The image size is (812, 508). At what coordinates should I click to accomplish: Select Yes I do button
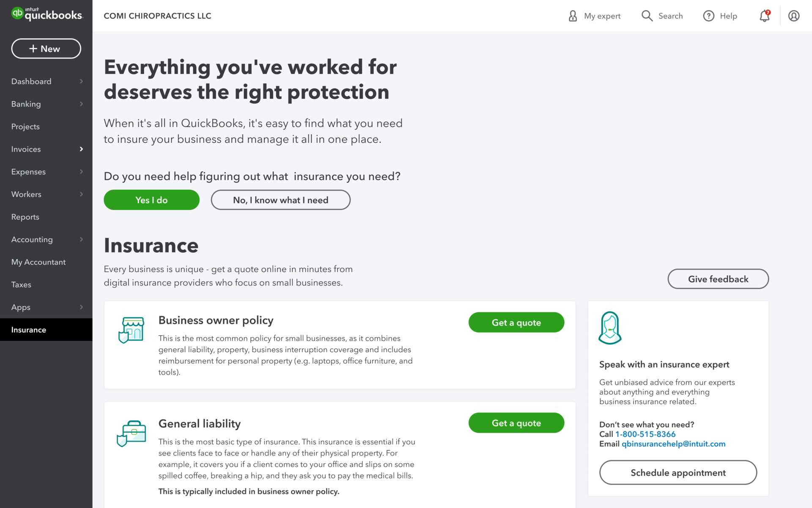[x=151, y=199]
